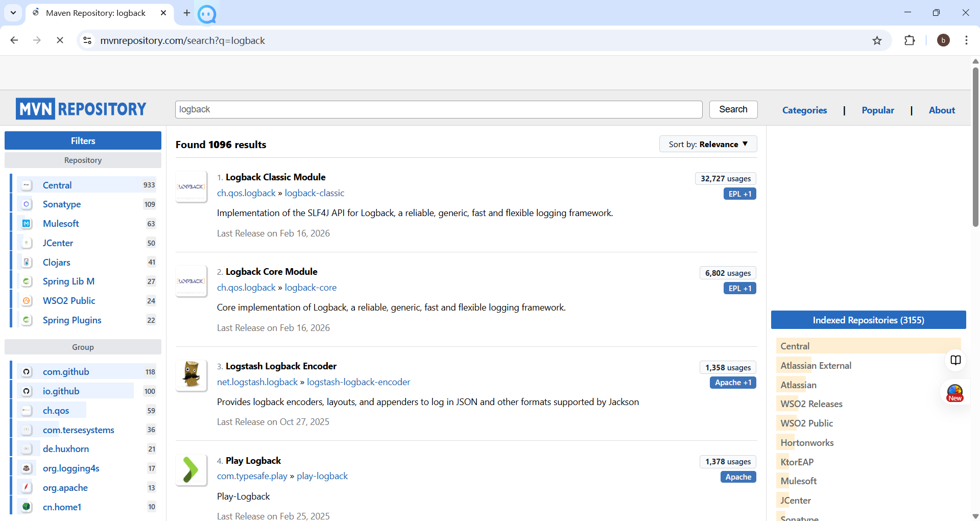Open the browser extensions puzzle icon

[910, 40]
